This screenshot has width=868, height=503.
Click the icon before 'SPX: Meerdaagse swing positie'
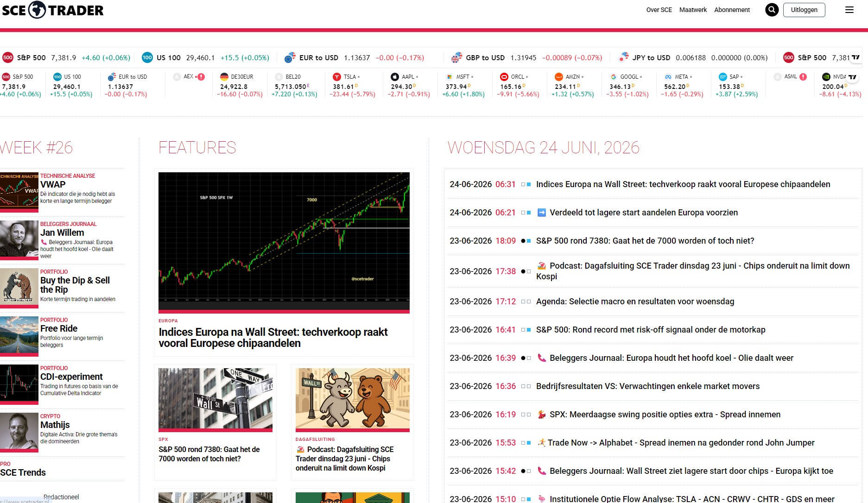click(x=541, y=415)
